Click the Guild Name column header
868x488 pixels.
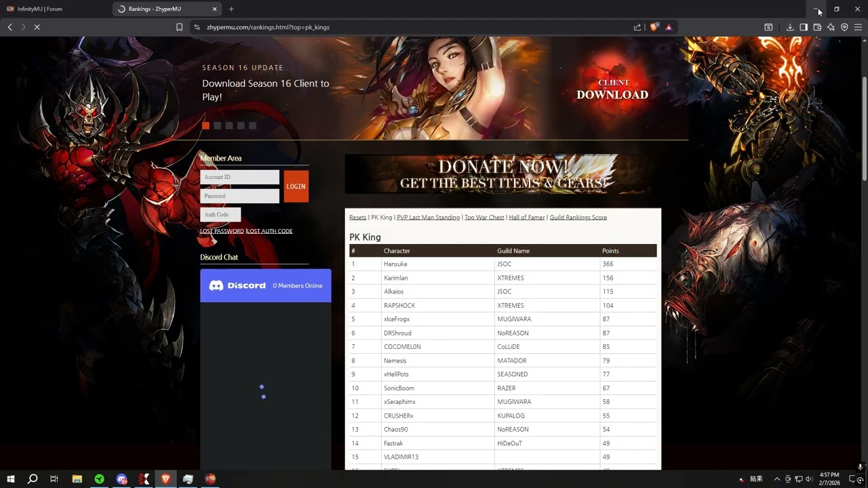click(x=513, y=251)
